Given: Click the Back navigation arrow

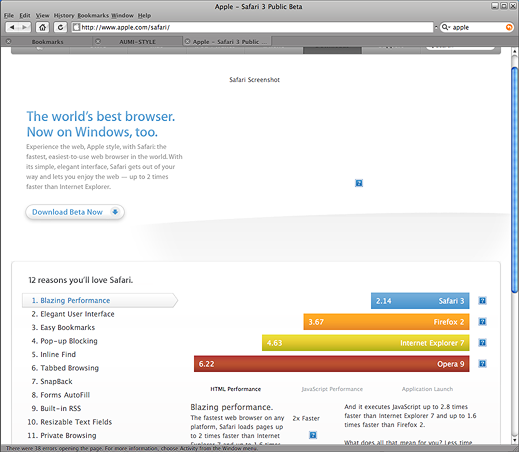Looking at the screenshot, I should tap(12, 27).
